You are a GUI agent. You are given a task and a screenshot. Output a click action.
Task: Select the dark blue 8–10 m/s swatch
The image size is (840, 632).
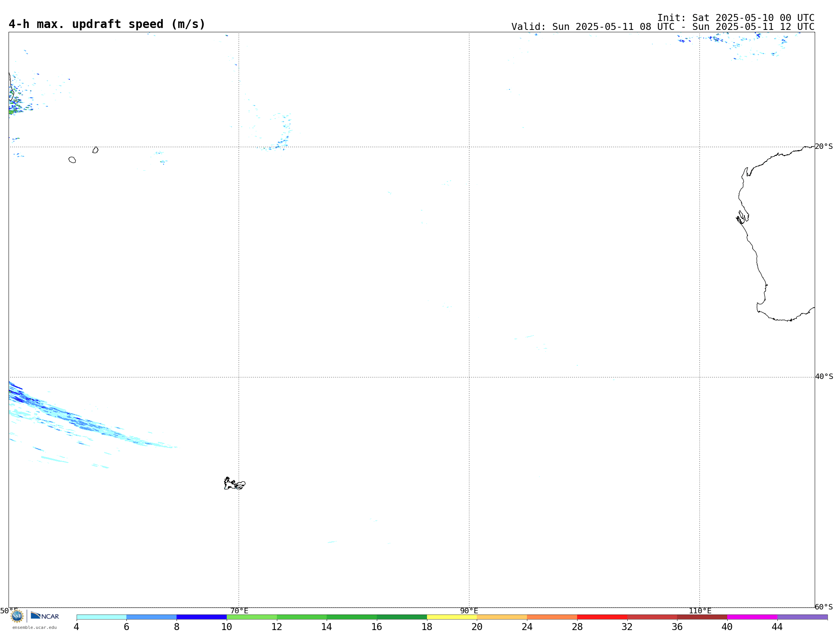pos(201,617)
